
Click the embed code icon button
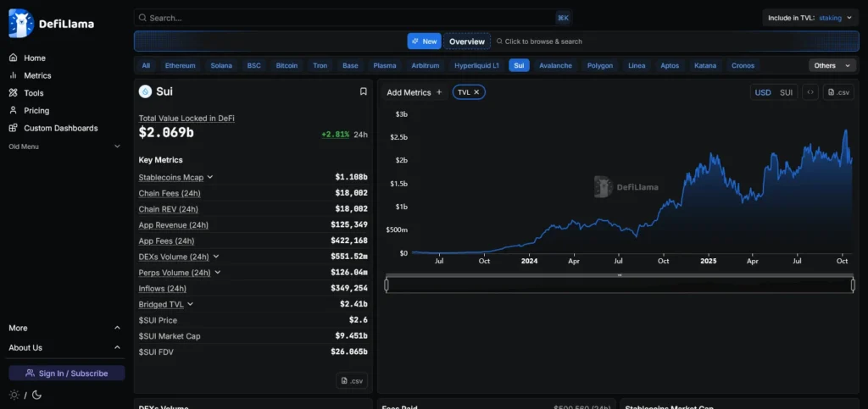coord(810,92)
